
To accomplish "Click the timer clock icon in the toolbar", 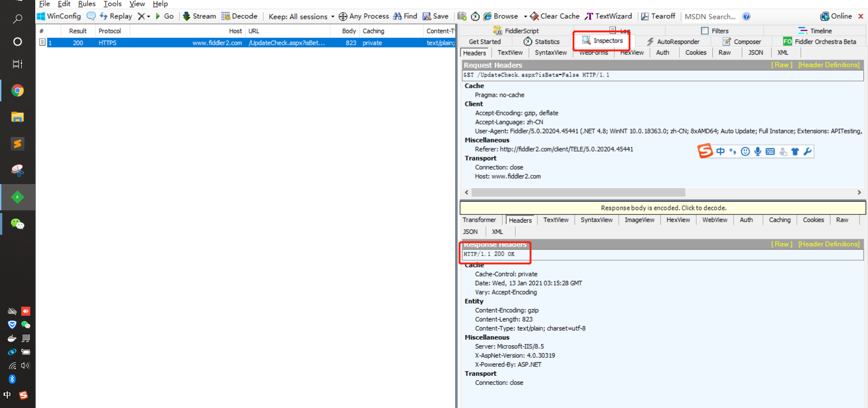I will pyautogui.click(x=475, y=16).
